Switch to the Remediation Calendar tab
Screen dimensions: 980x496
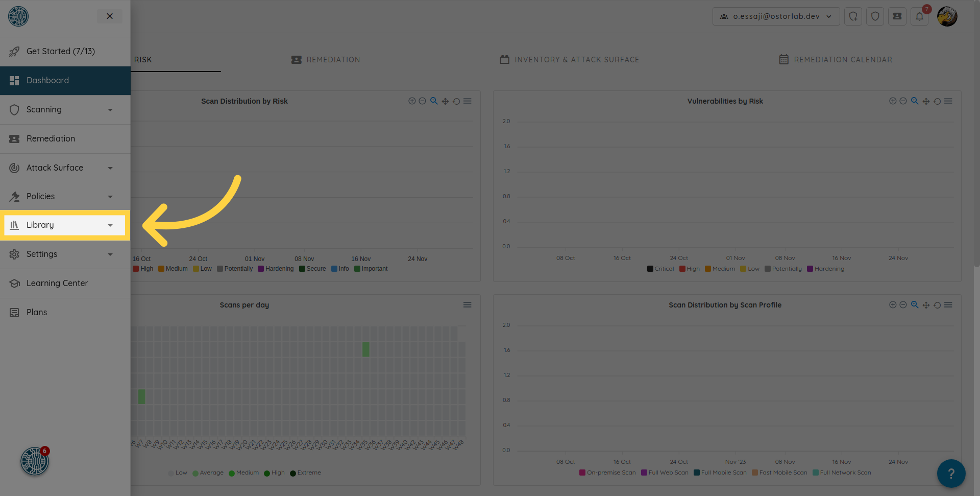[x=836, y=60]
